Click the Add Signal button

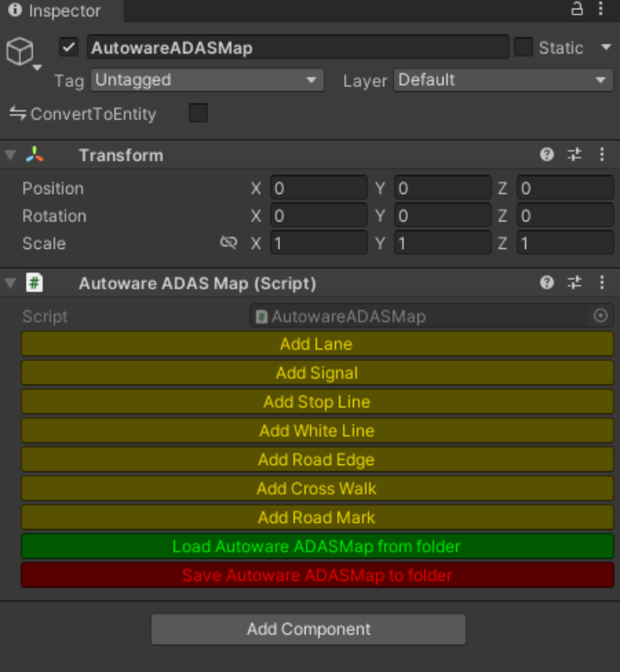pyautogui.click(x=318, y=373)
